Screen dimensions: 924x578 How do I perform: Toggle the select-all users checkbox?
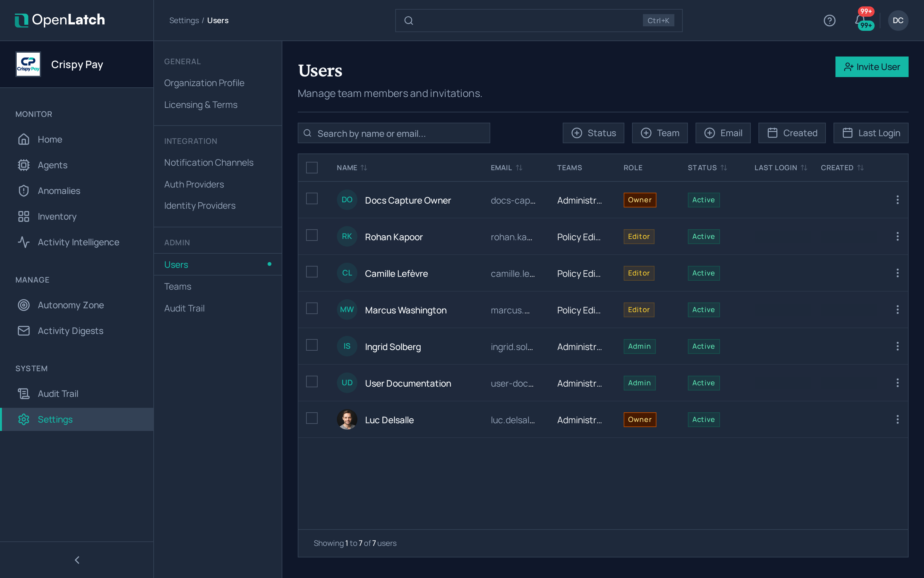[x=312, y=167]
